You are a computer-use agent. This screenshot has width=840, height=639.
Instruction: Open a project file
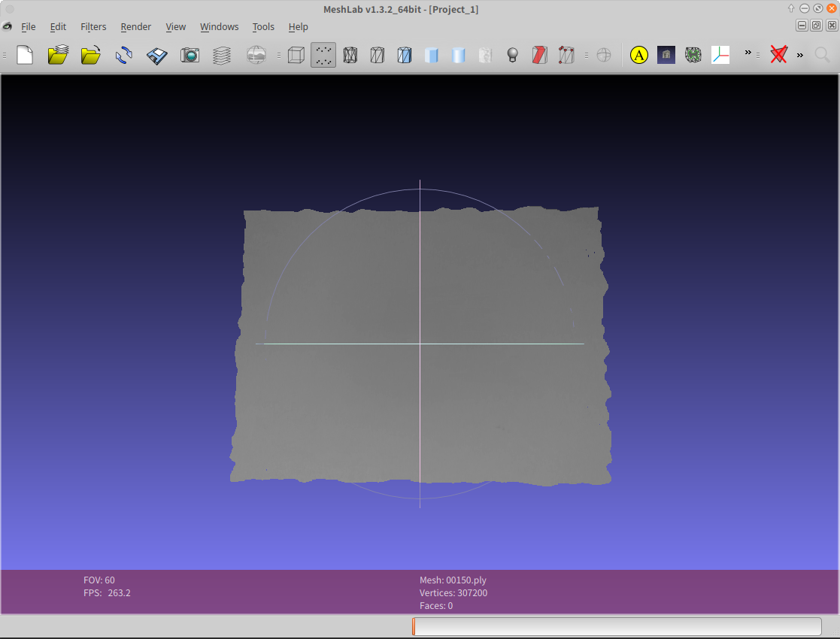58,55
